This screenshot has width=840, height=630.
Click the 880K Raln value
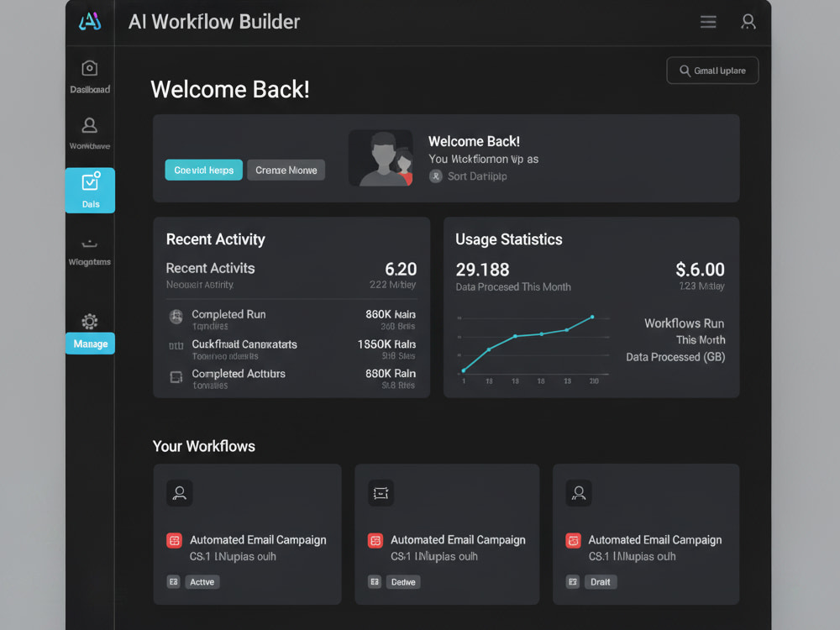[391, 374]
